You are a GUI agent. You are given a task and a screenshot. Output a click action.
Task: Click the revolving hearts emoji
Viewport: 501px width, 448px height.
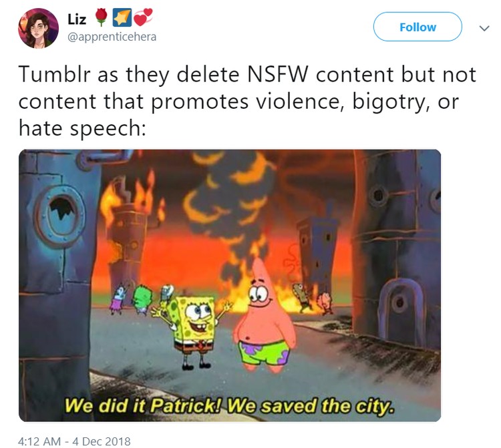pos(143,17)
